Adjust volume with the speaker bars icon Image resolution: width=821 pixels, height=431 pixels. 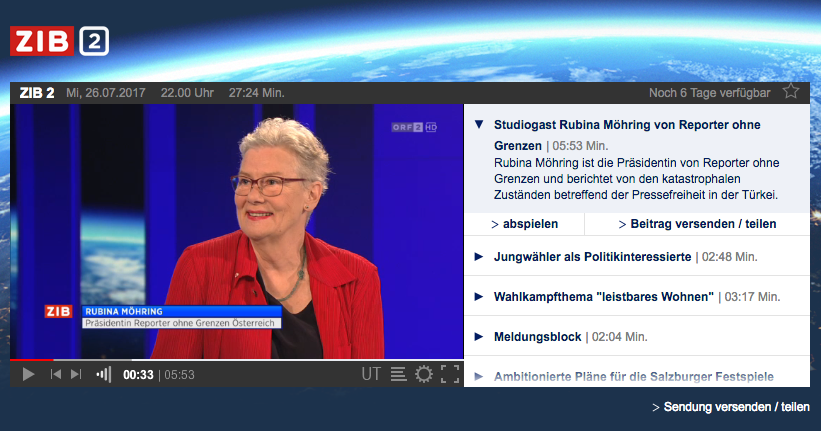coord(103,374)
